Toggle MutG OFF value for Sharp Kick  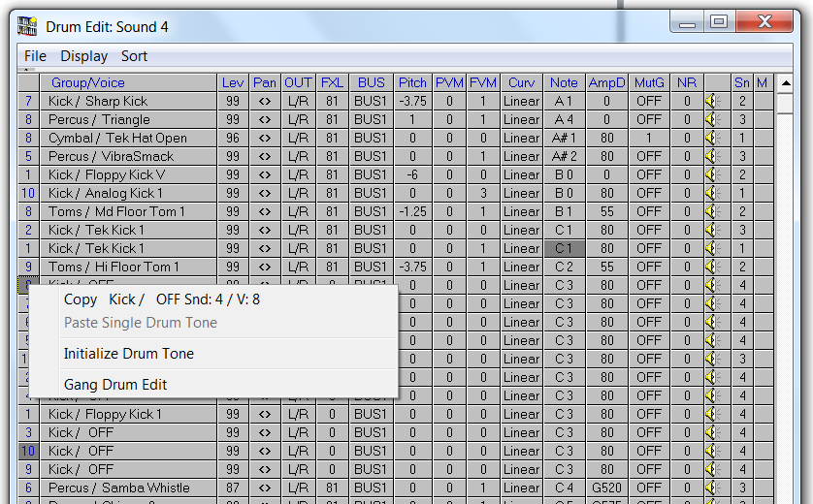pos(649,101)
